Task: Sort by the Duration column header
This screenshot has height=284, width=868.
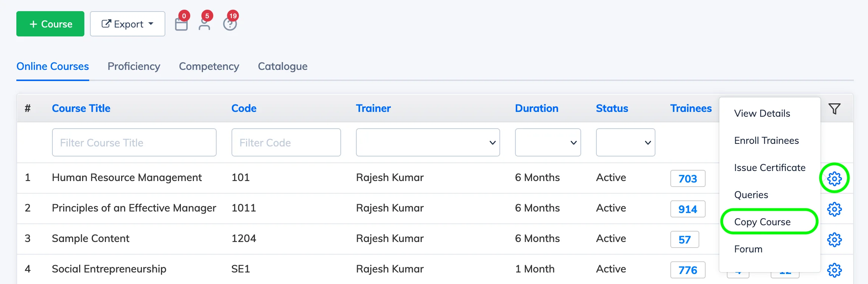Action: click(x=537, y=108)
